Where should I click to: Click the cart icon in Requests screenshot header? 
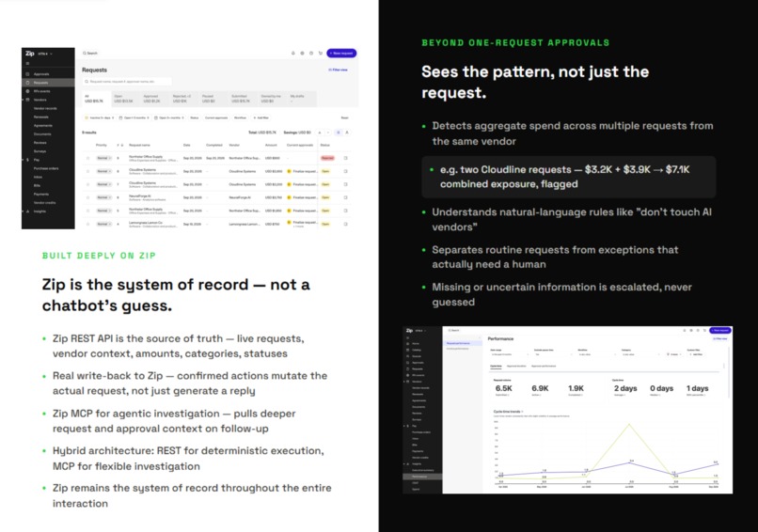(x=320, y=54)
